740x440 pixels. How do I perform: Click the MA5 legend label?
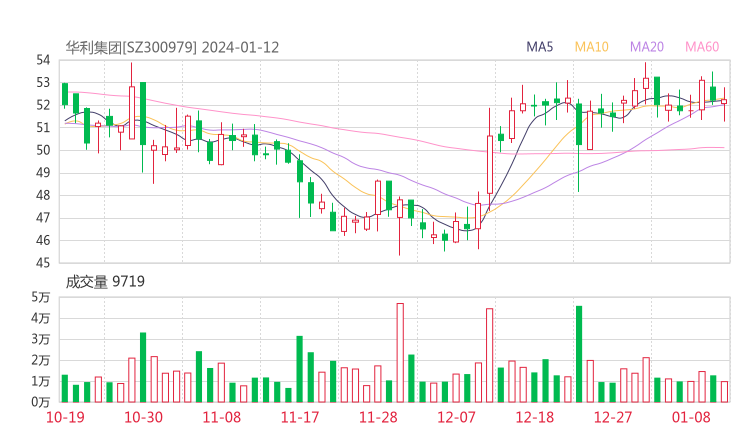tap(539, 47)
